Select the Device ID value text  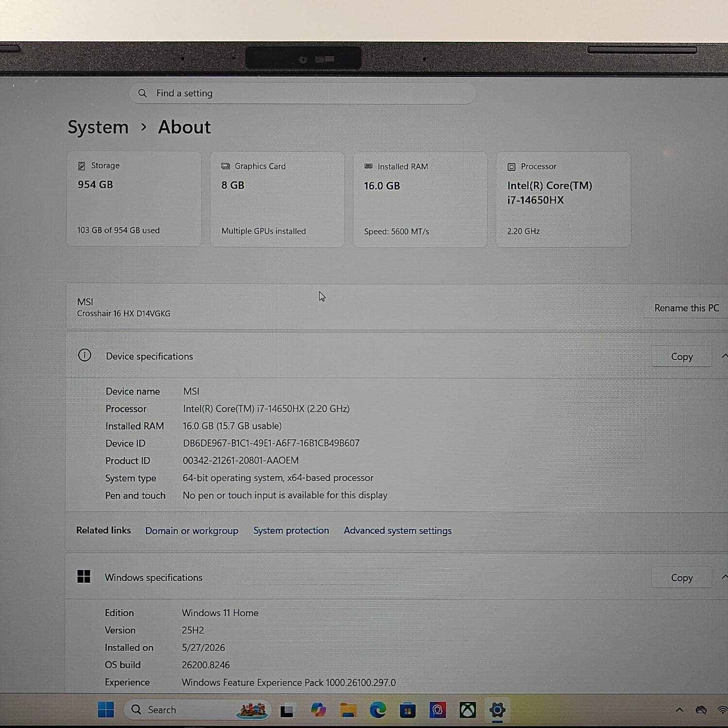(x=271, y=443)
